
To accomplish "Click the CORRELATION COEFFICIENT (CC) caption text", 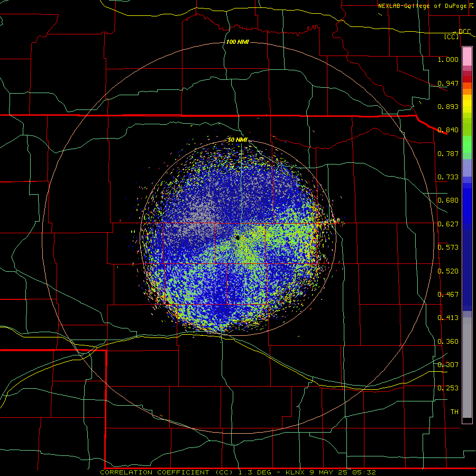I will (x=167, y=472).
